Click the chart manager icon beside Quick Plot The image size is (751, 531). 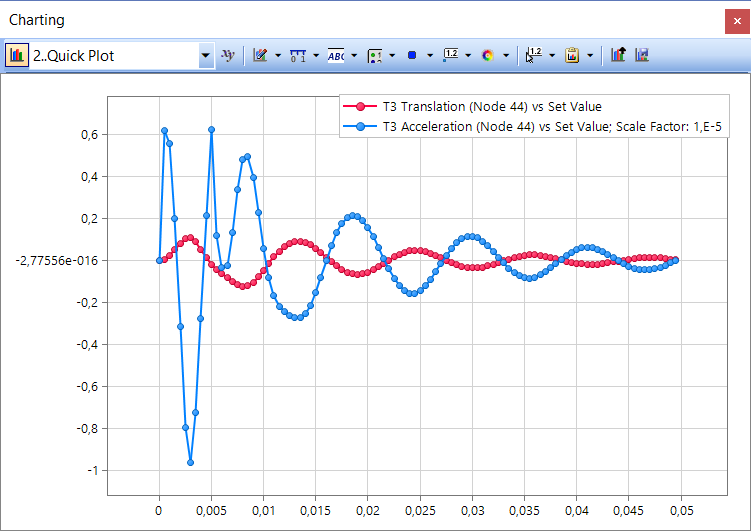pyautogui.click(x=17, y=56)
